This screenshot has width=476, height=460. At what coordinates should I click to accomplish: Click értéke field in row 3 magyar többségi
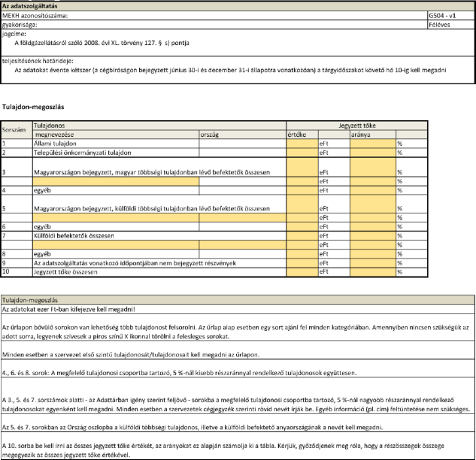click(x=302, y=167)
